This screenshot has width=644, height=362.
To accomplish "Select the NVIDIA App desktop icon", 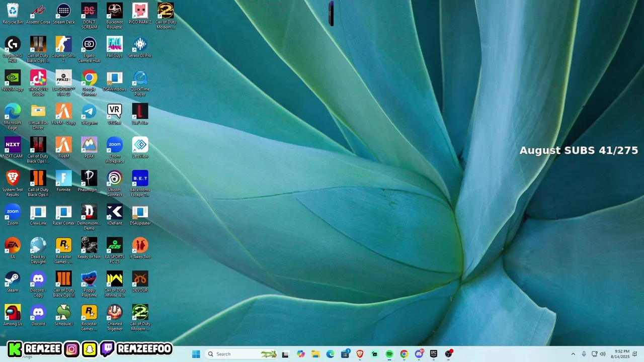I will click(x=13, y=81).
